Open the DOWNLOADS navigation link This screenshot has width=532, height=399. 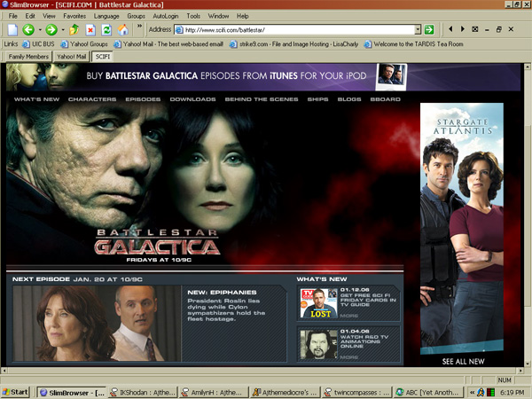point(192,99)
